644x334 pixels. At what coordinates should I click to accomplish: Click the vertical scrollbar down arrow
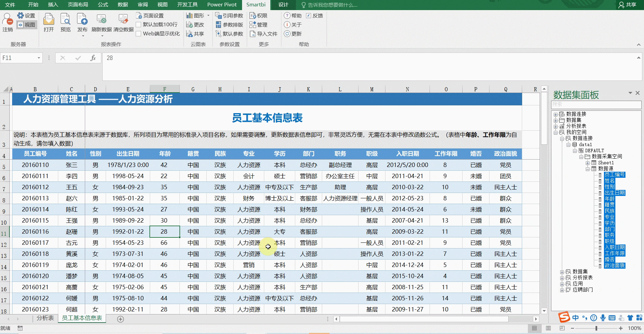click(544, 311)
